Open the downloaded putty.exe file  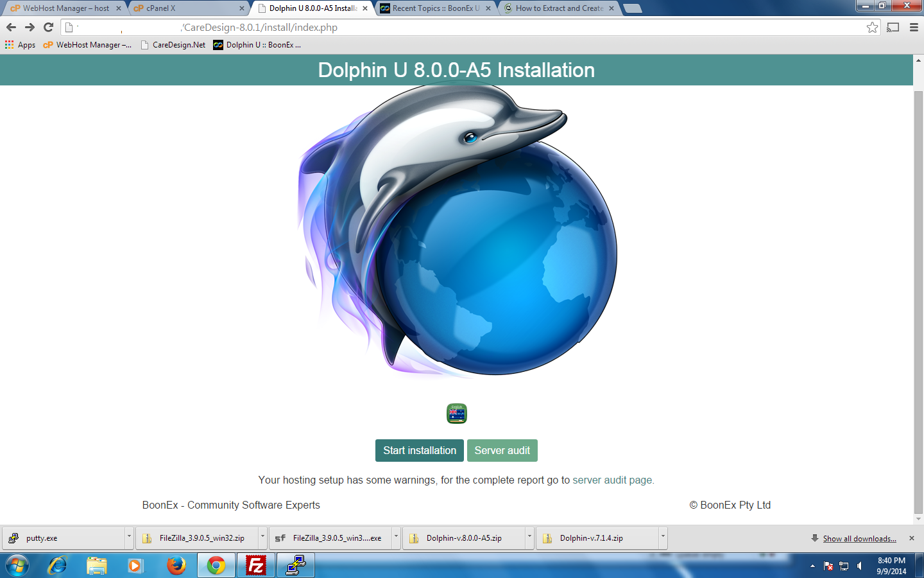click(64, 538)
